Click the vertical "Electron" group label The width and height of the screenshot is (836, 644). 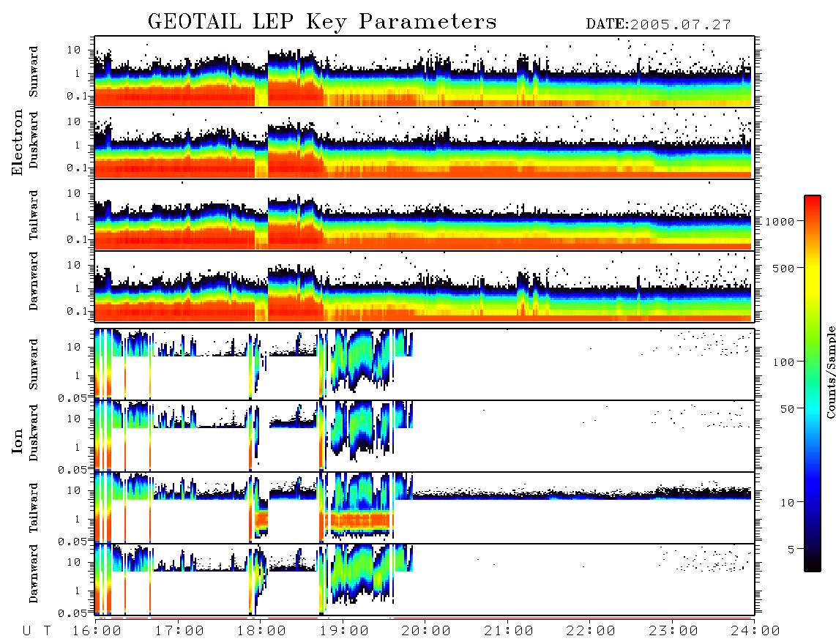18,142
